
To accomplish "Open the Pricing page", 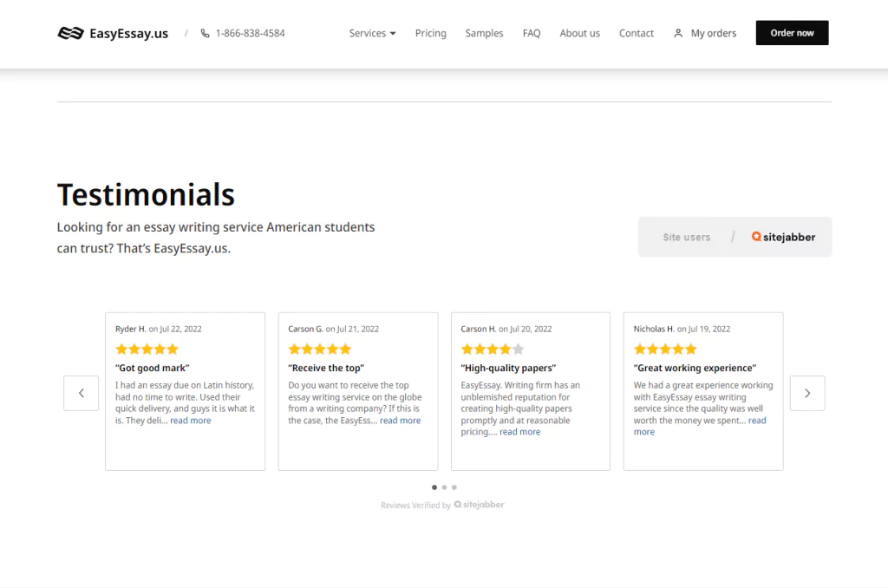I will point(430,34).
